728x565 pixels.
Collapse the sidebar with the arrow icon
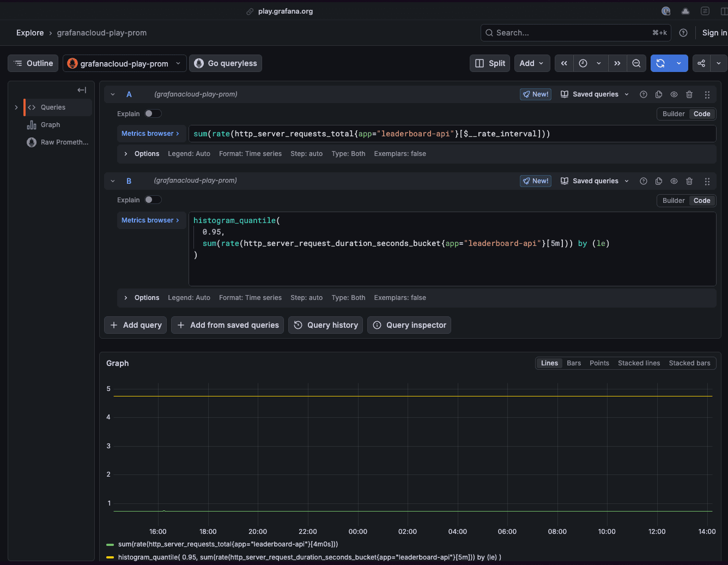(82, 90)
